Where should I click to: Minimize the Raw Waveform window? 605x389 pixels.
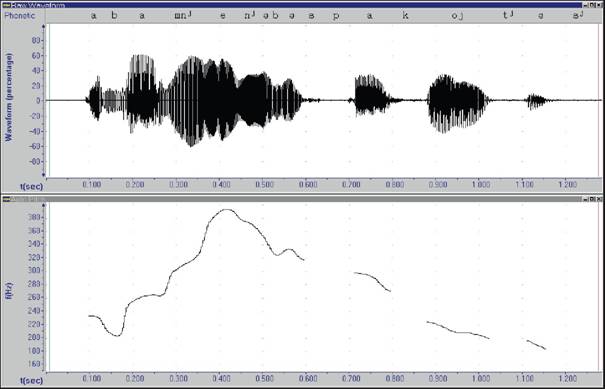[x=586, y=5]
